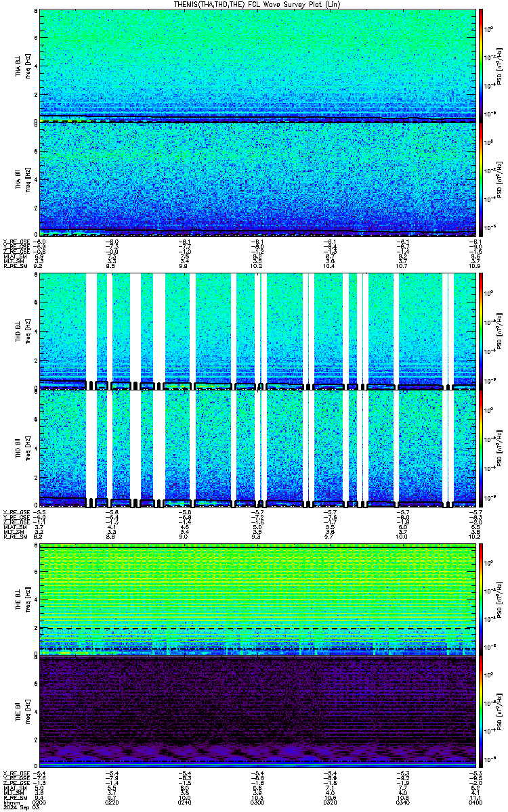
Task: Click the THA B-perpendicular spectrogram panel
Action: point(257,65)
